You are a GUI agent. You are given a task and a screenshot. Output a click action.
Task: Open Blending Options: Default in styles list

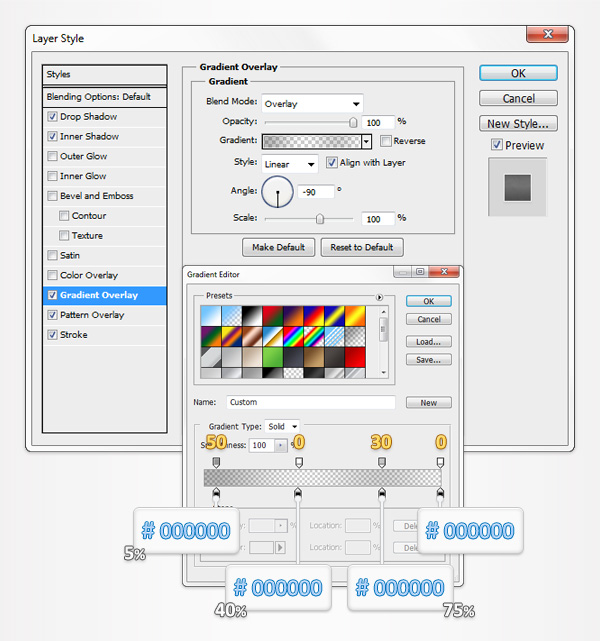(x=98, y=97)
